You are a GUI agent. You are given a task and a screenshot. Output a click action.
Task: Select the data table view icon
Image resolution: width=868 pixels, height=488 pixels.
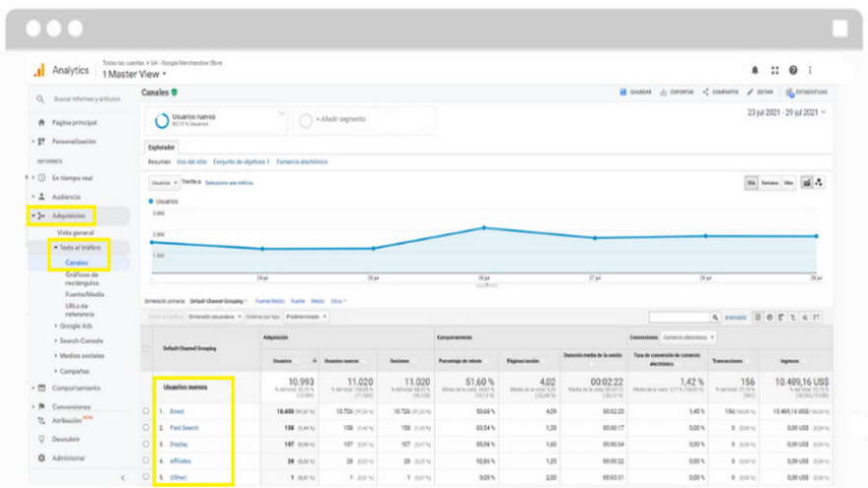758,317
